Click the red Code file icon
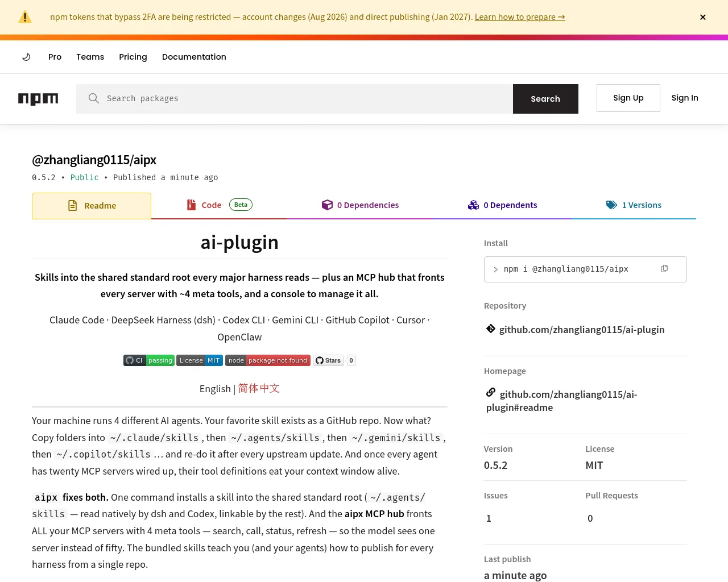The image size is (728, 582). pos(191,205)
